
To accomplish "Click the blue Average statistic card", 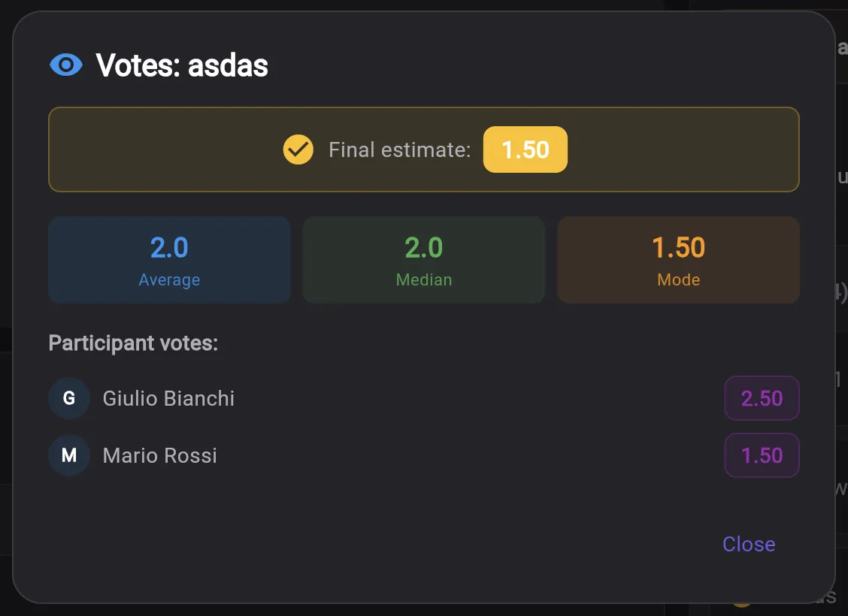I will [x=169, y=259].
